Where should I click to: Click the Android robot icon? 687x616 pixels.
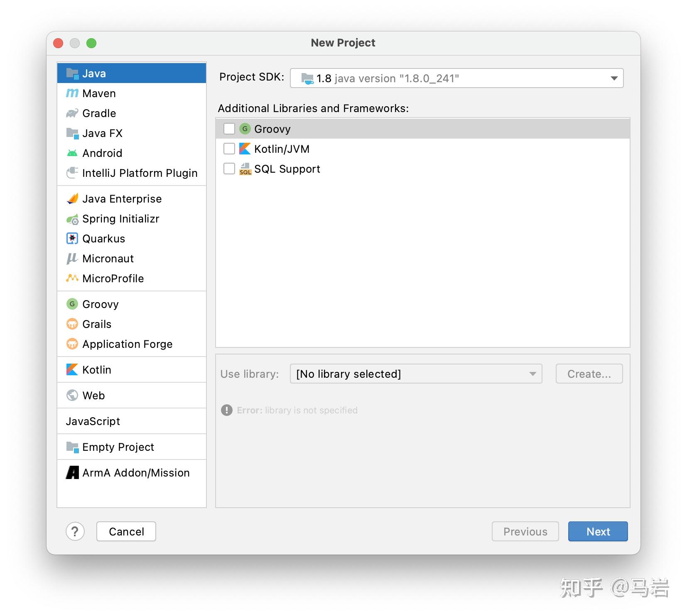click(72, 153)
